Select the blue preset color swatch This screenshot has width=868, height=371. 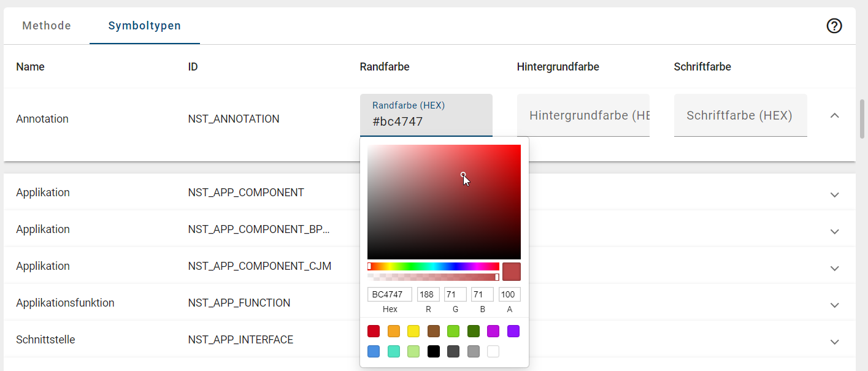click(374, 351)
